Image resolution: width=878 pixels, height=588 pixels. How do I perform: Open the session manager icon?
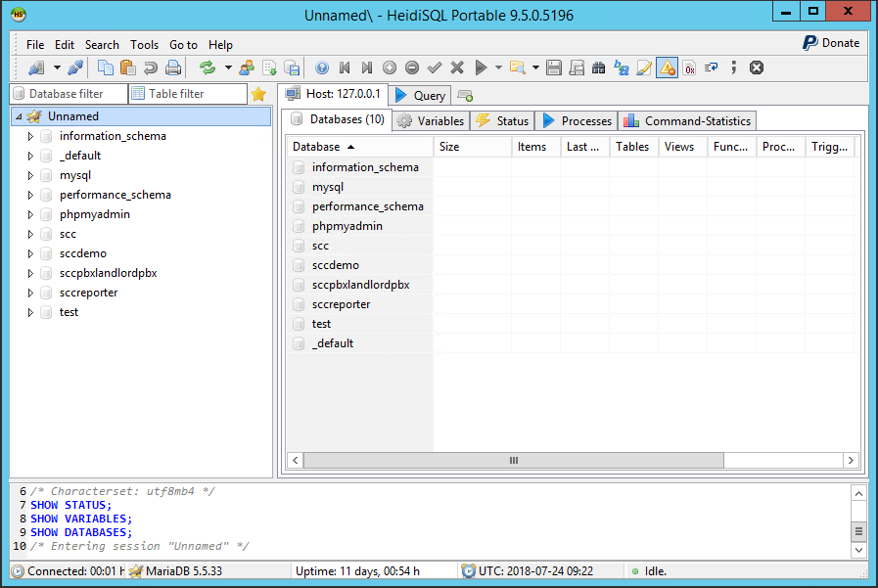pos(36,68)
